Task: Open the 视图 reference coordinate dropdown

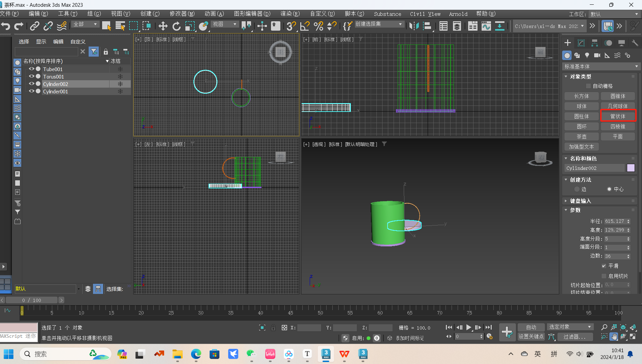Action: point(225,24)
